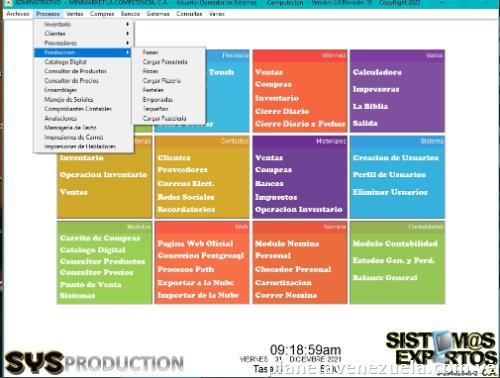The height and width of the screenshot is (378, 500).
Task: Open the Compras menu in the menu bar
Action: [102, 14]
